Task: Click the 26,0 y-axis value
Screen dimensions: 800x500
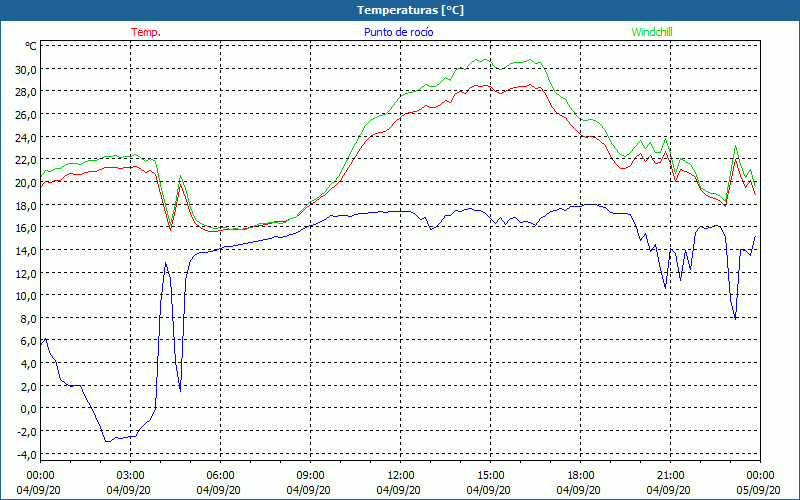Action: click(x=26, y=115)
